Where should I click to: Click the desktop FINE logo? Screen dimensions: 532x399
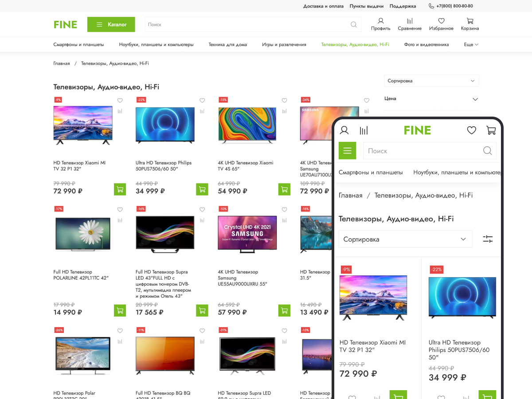point(65,24)
